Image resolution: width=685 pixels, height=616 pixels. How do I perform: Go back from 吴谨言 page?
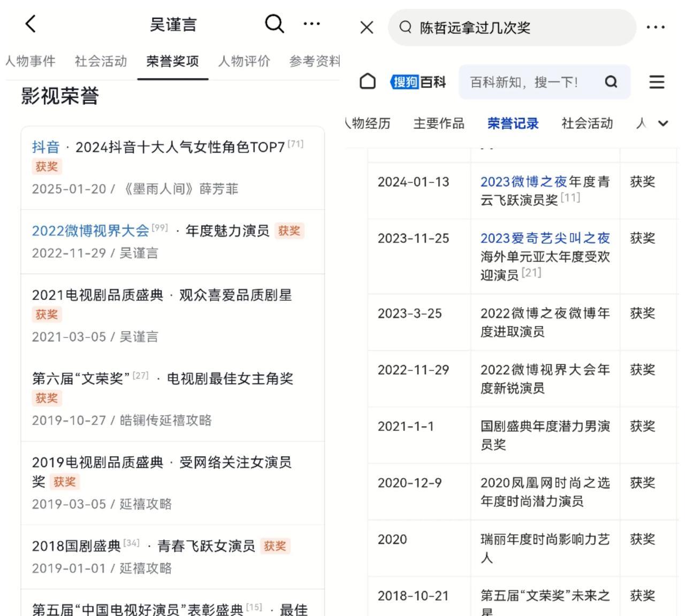pos(31,24)
